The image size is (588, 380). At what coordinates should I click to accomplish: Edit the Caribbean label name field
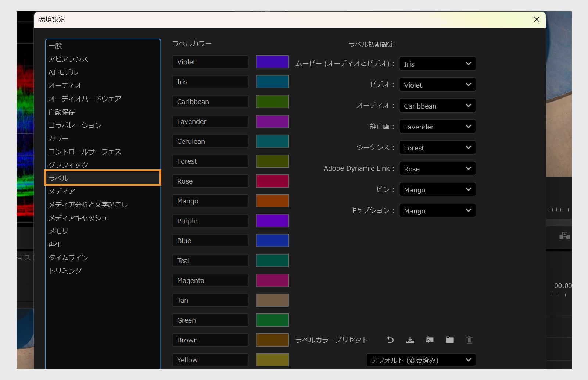[211, 102]
